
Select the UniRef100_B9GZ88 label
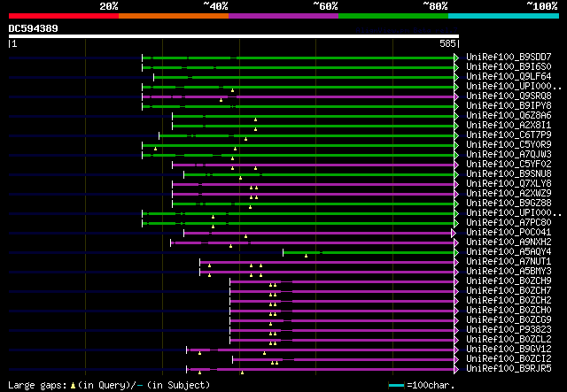click(509, 204)
